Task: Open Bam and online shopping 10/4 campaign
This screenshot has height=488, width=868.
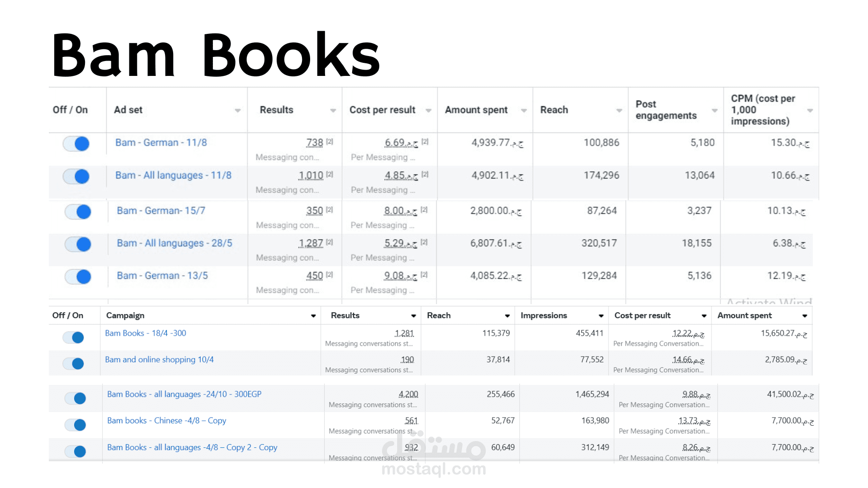Action: coord(159,360)
